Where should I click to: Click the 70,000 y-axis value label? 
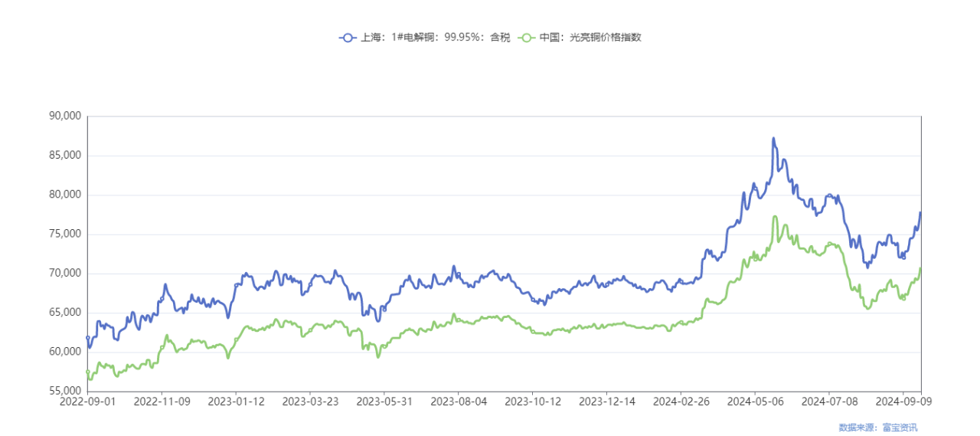tap(64, 274)
